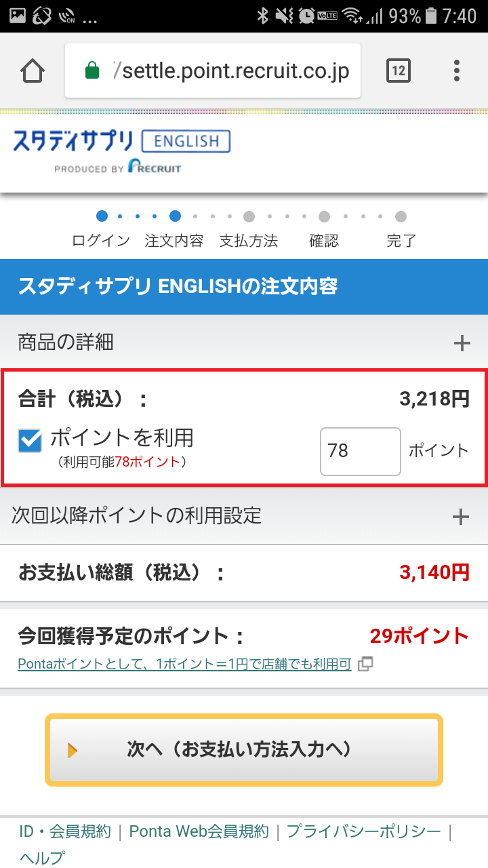Tap the orange arrow on the 次へ button
Image resolution: width=488 pixels, height=868 pixels.
[73, 750]
